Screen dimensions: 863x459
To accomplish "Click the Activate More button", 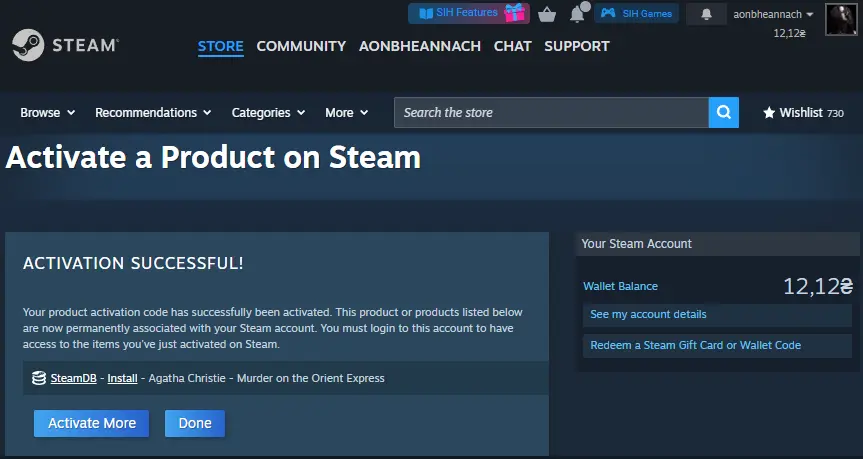I will click(x=91, y=423).
